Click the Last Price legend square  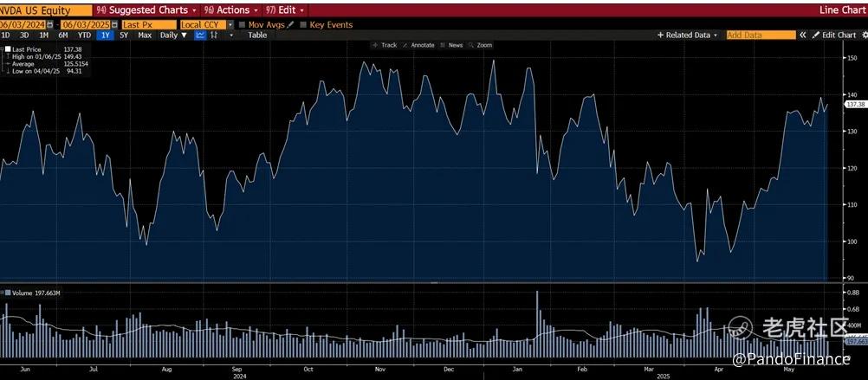tap(8, 49)
